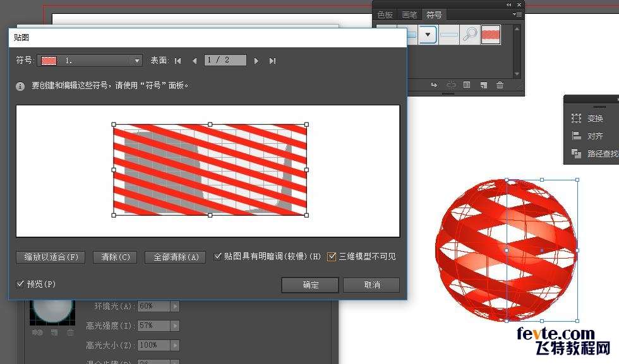This screenshot has width=619, height=364.
Task: Open the 符号 panel flyout menu
Action: pyautogui.click(x=517, y=15)
